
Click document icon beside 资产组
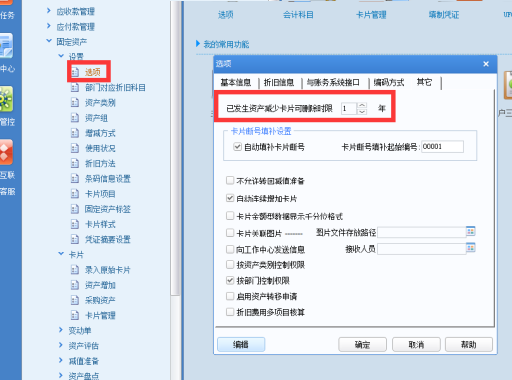75,118
